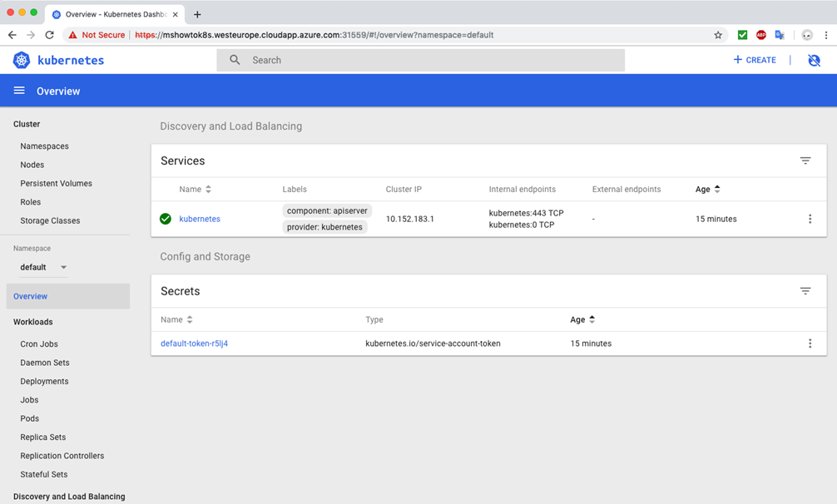837x504 pixels.
Task: Click the cluster IP 10.152.183.1
Action: pyautogui.click(x=410, y=219)
